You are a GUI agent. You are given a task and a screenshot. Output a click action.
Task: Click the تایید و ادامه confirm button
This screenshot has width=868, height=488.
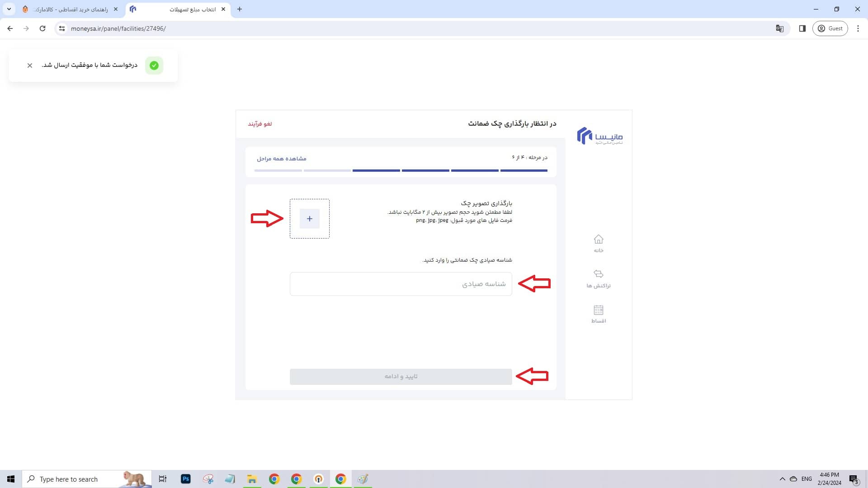401,376
